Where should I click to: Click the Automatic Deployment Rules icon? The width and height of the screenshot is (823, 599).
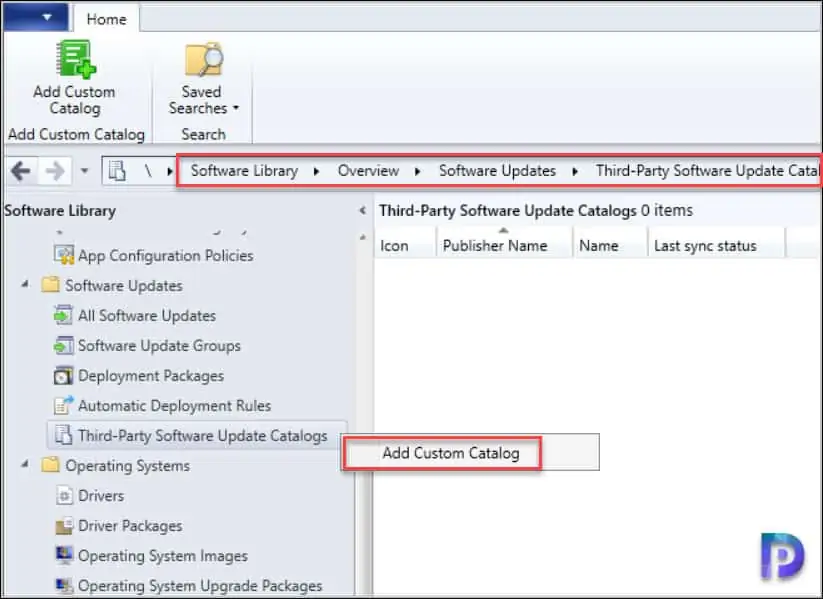[64, 405]
